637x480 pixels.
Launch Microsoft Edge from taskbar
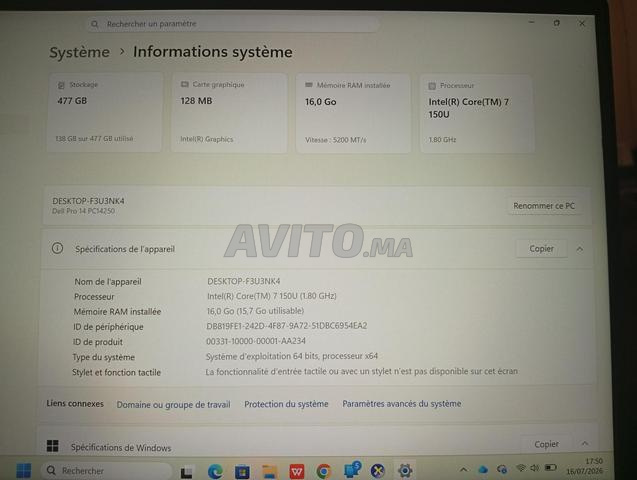click(x=215, y=471)
